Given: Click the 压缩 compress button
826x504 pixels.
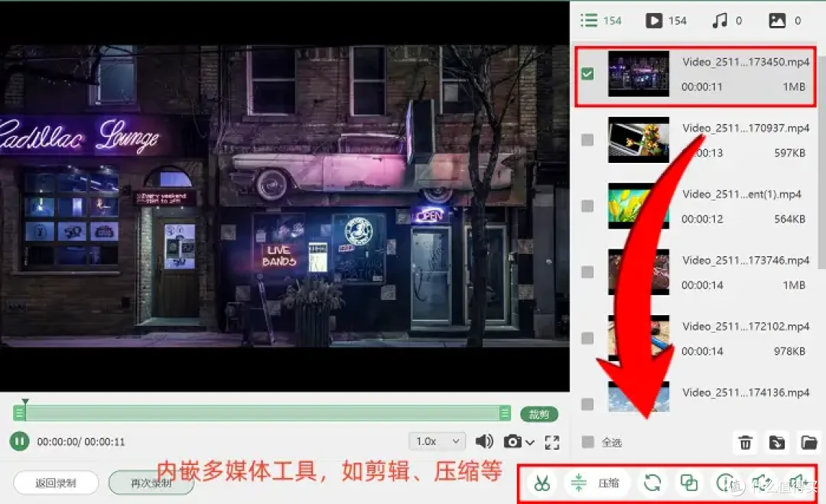Looking at the screenshot, I should click(597, 483).
